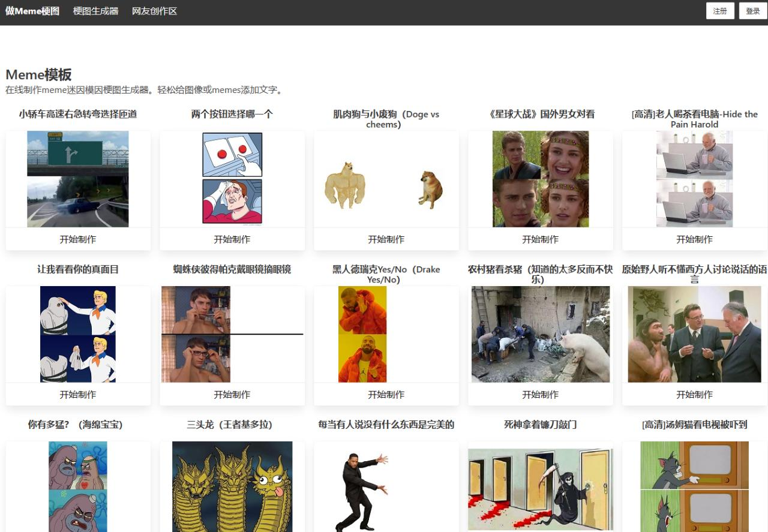Screen dimensions: 768x532
Task: Open the Drake Yes/No thumbnail
Action: click(x=362, y=334)
